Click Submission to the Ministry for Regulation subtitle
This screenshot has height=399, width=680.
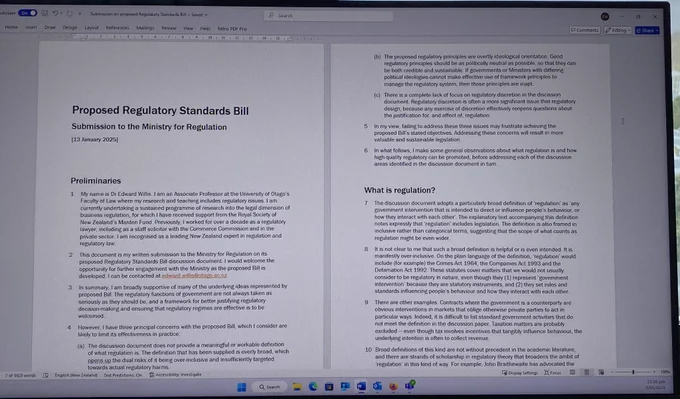click(x=149, y=127)
